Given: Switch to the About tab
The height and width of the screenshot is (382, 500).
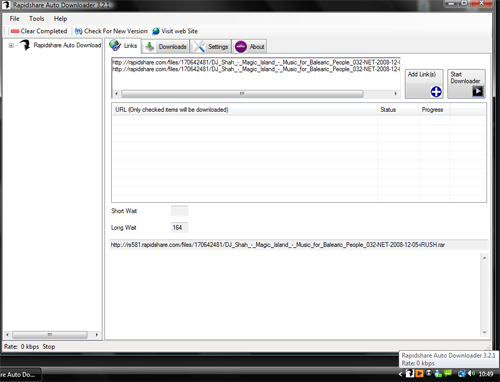Looking at the screenshot, I should coord(250,46).
